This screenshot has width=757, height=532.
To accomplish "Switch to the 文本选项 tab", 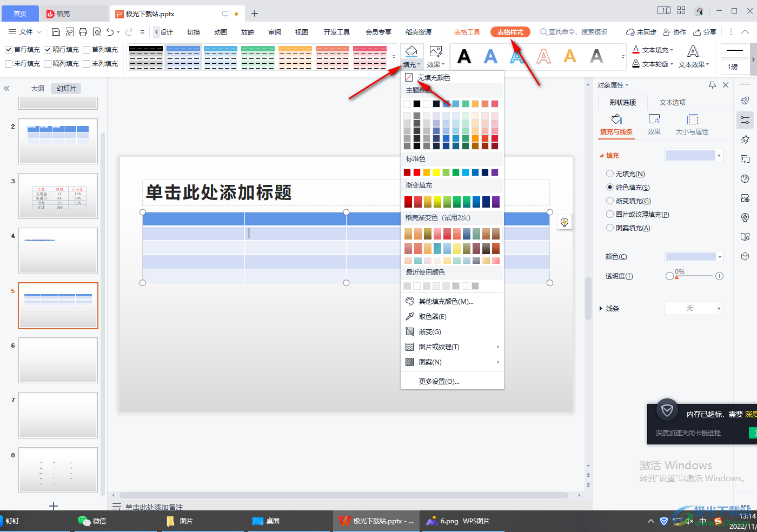I will (673, 102).
